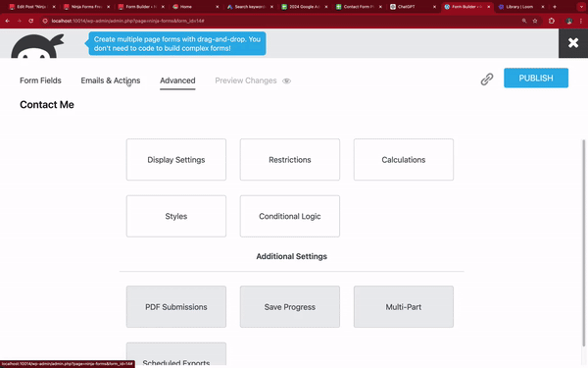Click the PUBLISH button
588x368 pixels.
[x=536, y=79]
